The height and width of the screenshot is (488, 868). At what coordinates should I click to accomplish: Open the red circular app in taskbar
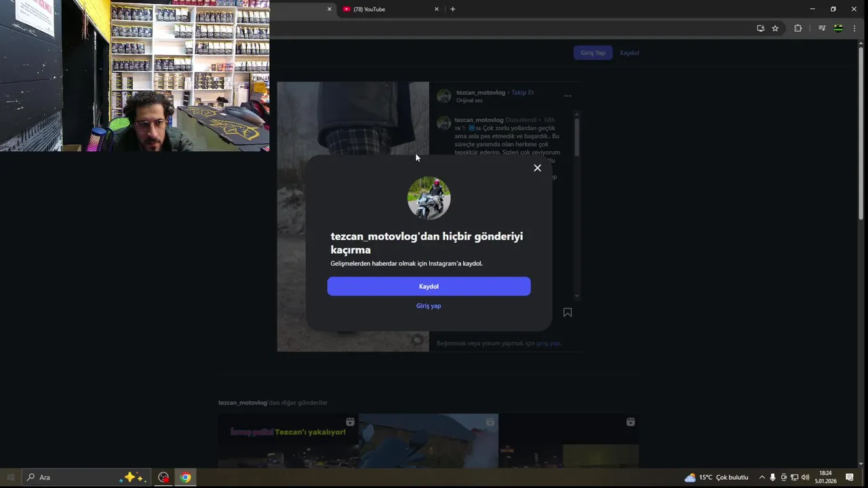pos(163,477)
